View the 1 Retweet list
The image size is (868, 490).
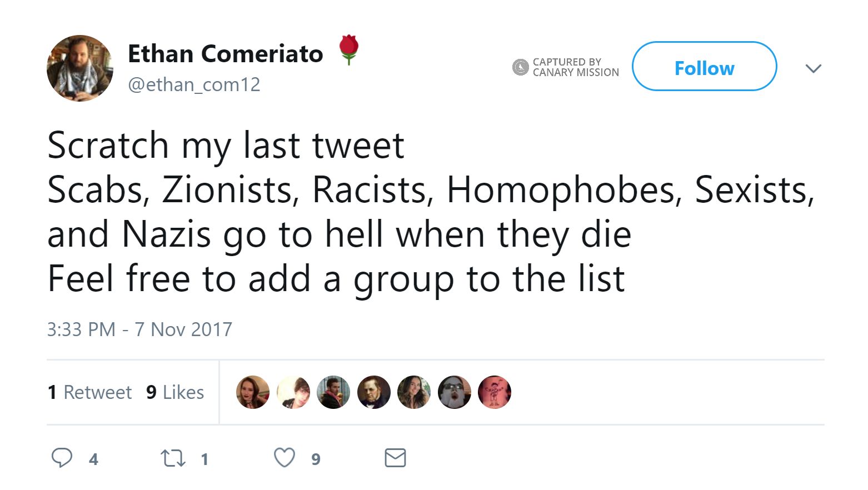[90, 392]
